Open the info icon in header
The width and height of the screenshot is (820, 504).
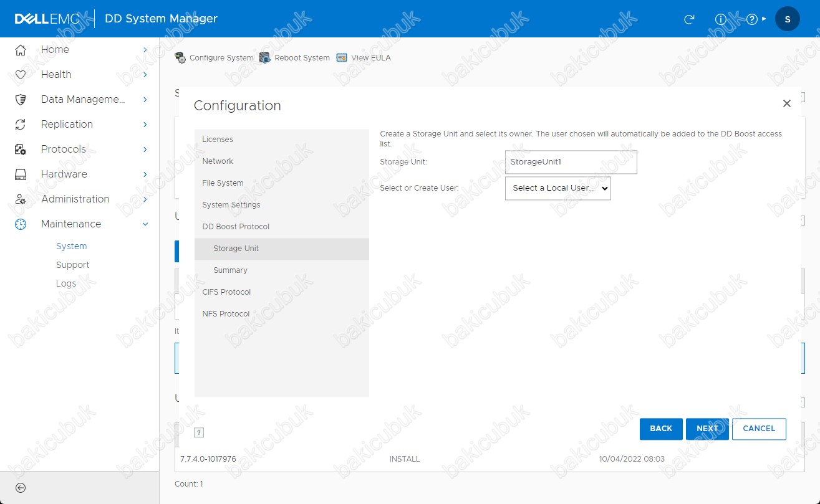pos(721,19)
